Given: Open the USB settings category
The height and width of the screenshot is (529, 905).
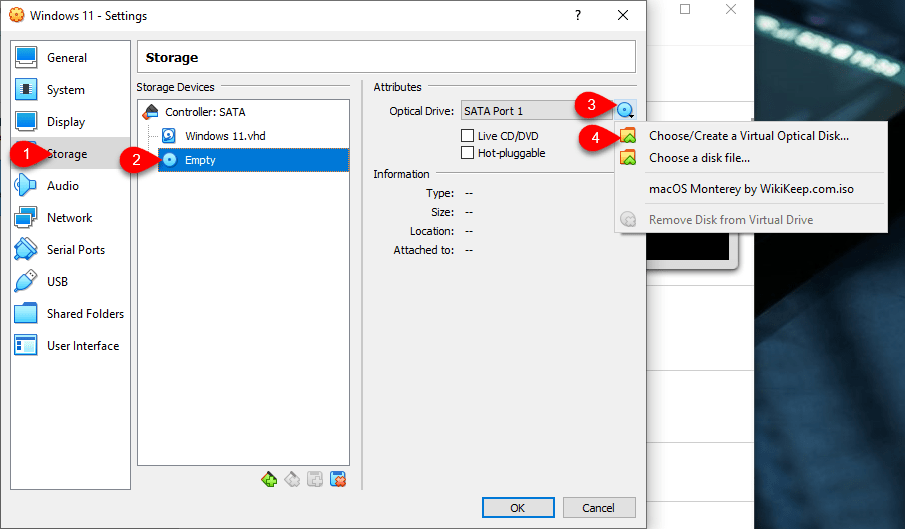Looking at the screenshot, I should tap(70, 282).
